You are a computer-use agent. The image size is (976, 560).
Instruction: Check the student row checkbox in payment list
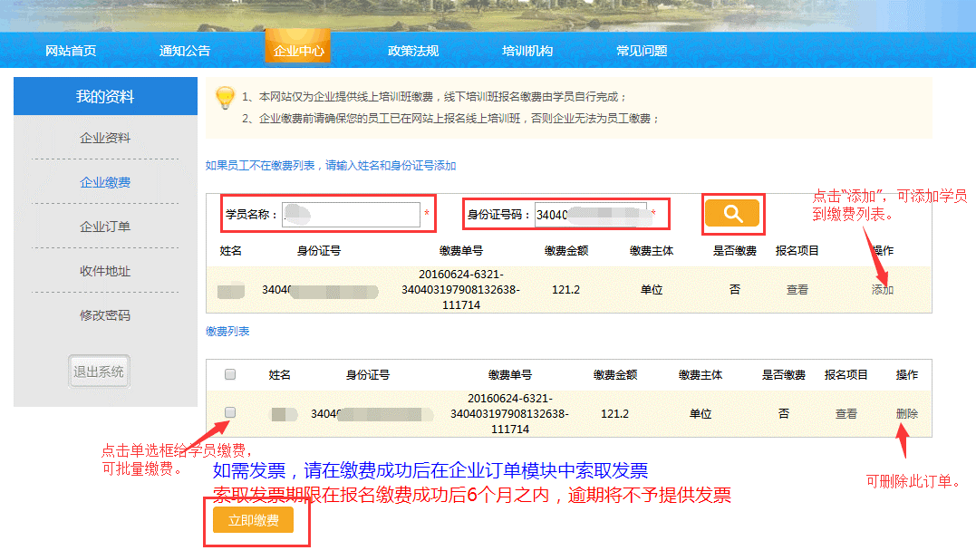point(230,412)
